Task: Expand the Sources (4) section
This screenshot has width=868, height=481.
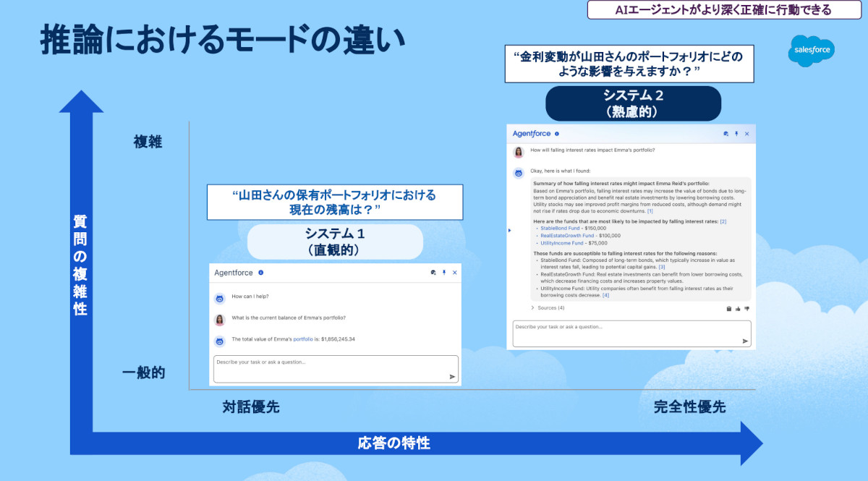Action: pos(548,308)
